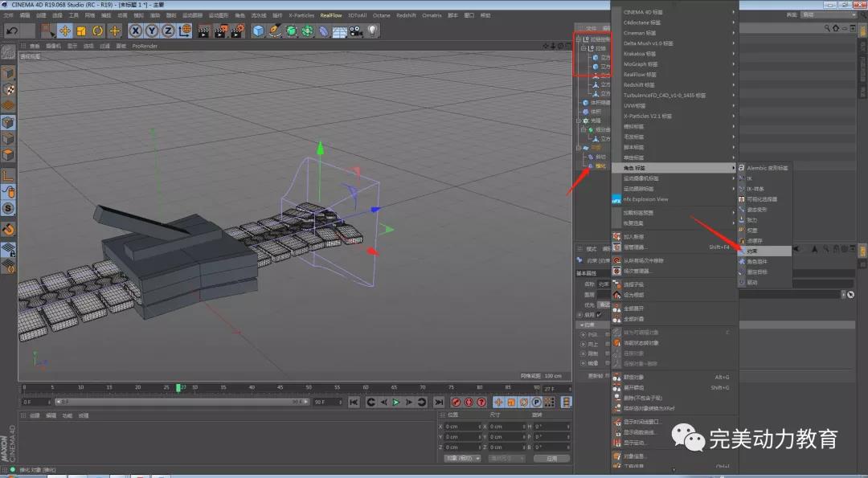868x478 pixels.
Task: Click the red record keyframe button
Action: pos(455,402)
